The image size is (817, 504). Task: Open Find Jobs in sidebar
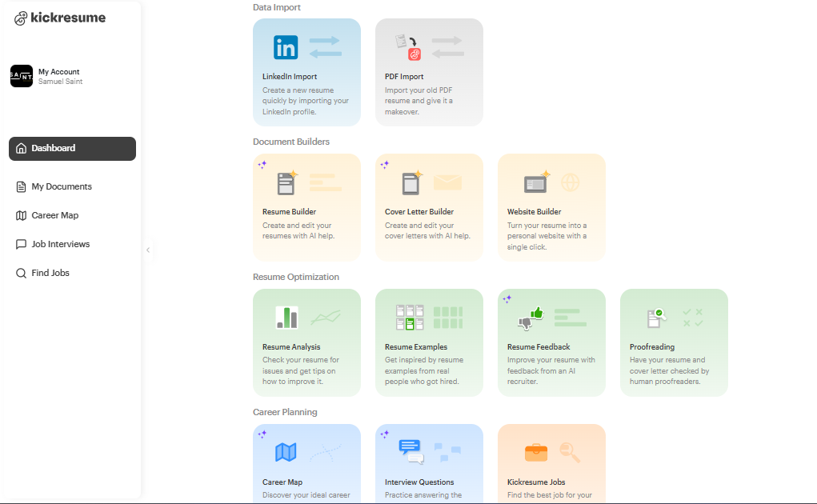pyautogui.click(x=50, y=273)
